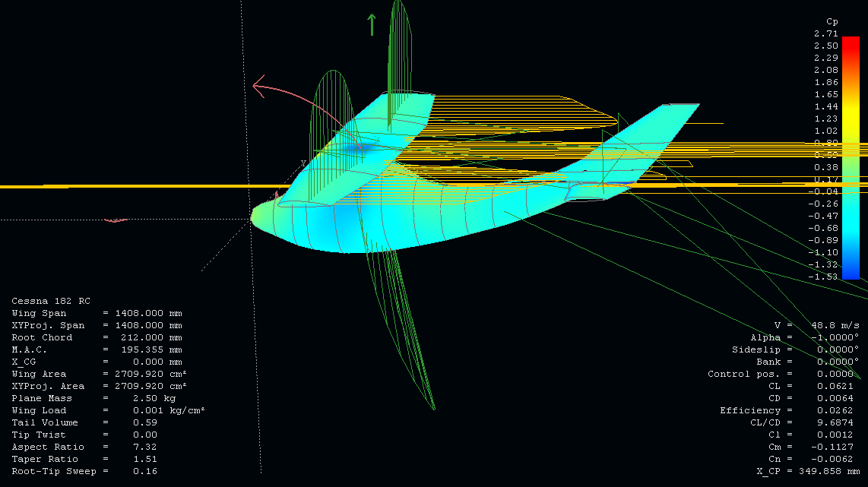
Task: Select the Plane Mass value 2.50 kg
Action: click(x=154, y=398)
